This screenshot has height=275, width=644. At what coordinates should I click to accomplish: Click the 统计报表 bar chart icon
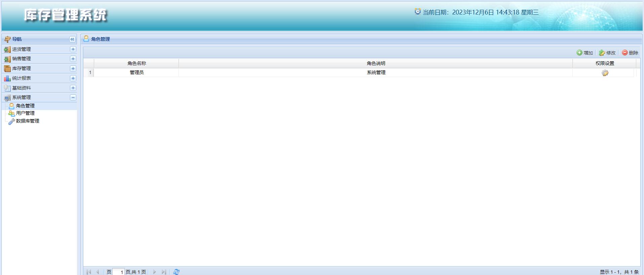pos(7,78)
